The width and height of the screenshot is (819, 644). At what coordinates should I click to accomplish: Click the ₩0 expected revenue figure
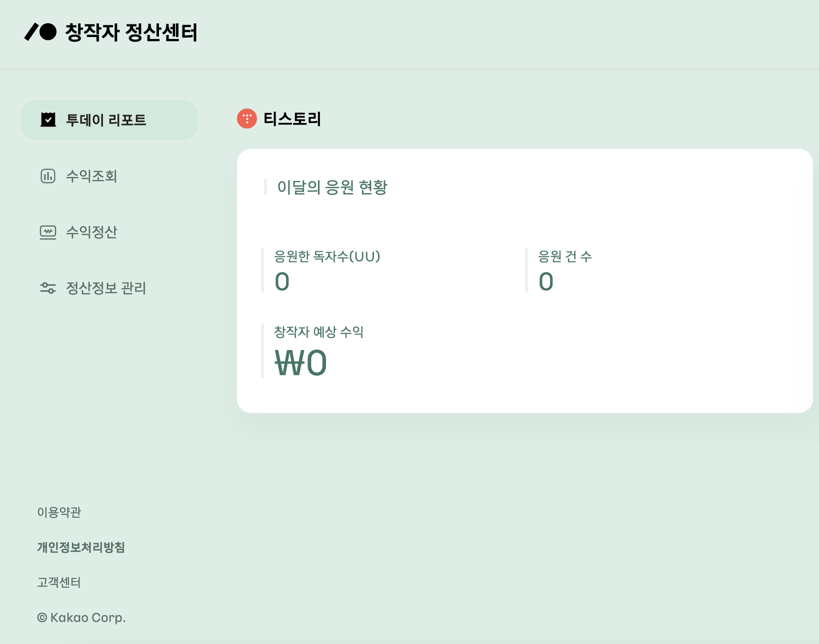tap(300, 363)
